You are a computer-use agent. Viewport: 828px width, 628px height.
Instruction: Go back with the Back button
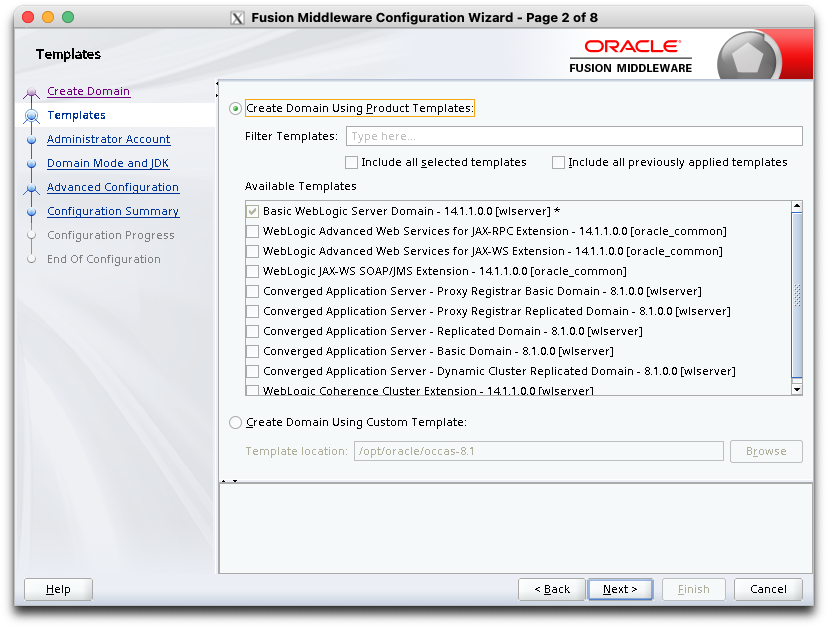pyautogui.click(x=552, y=589)
